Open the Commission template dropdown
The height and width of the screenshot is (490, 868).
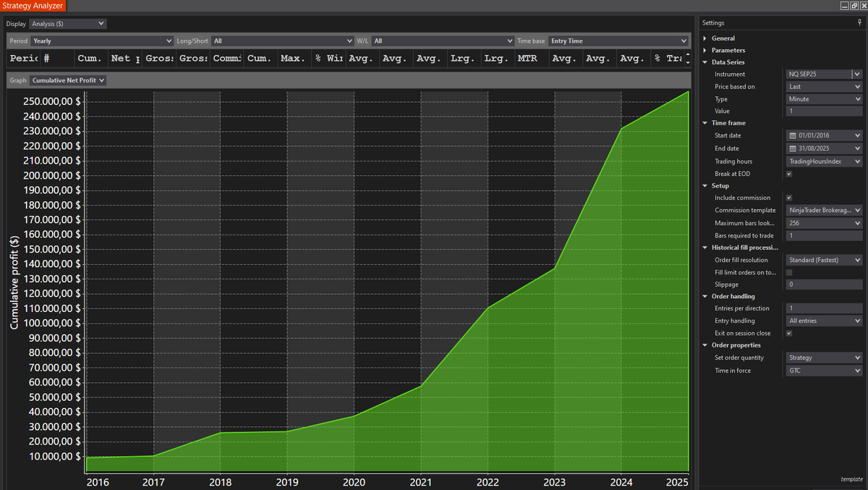[x=825, y=211]
